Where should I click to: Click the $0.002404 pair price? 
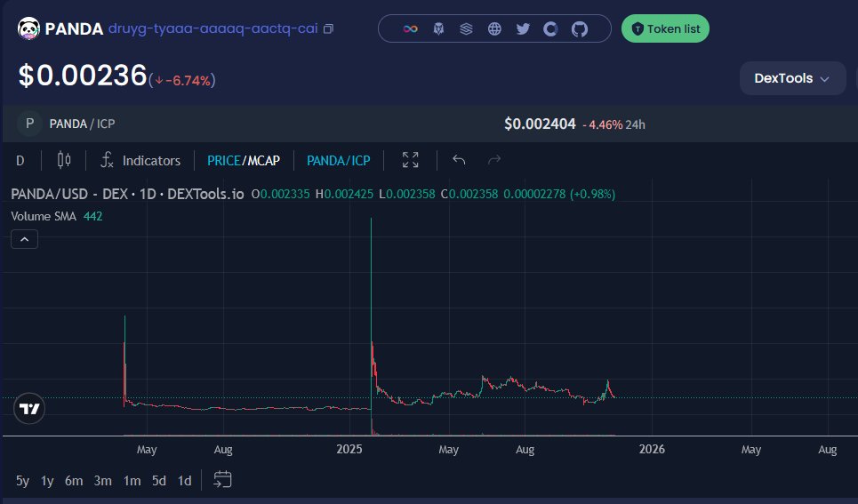(x=540, y=124)
